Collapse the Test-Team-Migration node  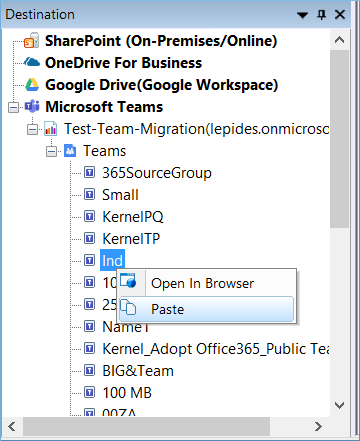click(32, 129)
